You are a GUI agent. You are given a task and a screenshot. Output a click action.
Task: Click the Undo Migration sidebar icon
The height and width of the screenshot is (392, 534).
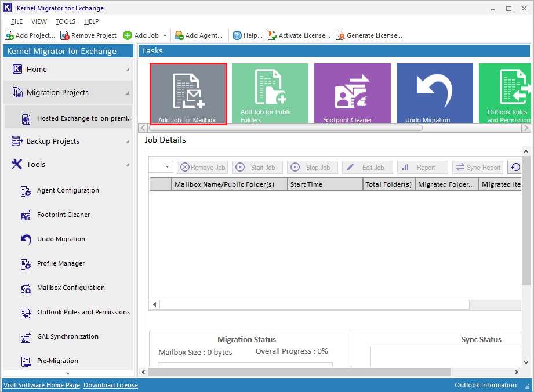click(x=26, y=239)
